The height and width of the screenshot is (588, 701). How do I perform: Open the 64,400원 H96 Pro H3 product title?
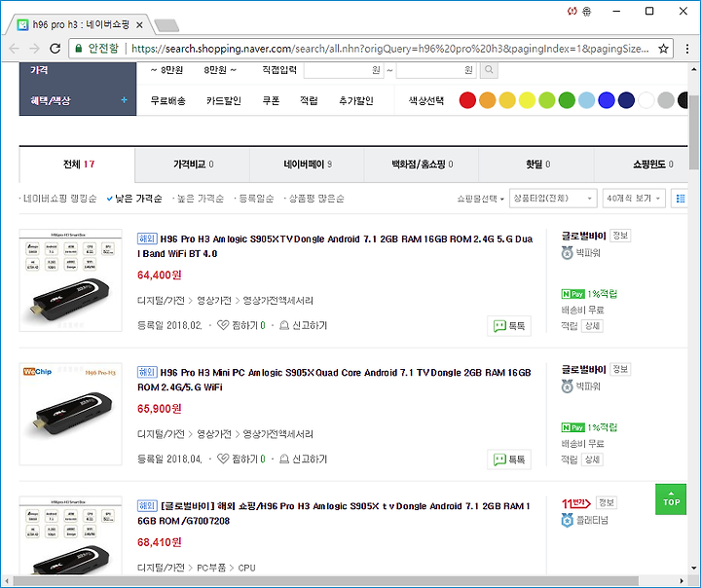click(x=335, y=246)
